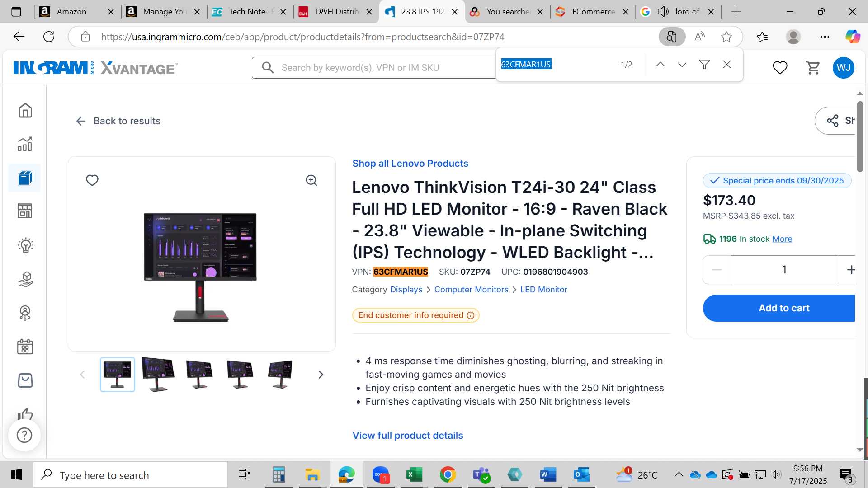Add product to favorites with heart icon on image
Screen dimensions: 868x488
point(92,180)
